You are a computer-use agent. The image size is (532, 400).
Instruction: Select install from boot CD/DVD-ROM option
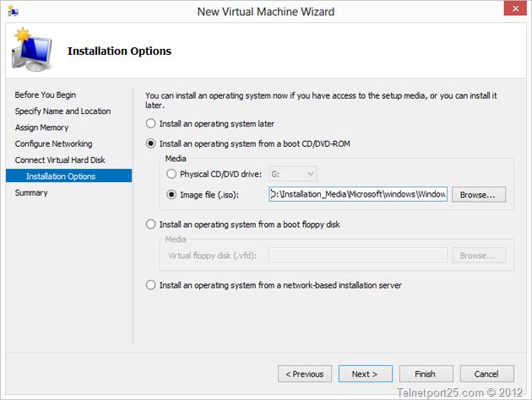pyautogui.click(x=150, y=143)
